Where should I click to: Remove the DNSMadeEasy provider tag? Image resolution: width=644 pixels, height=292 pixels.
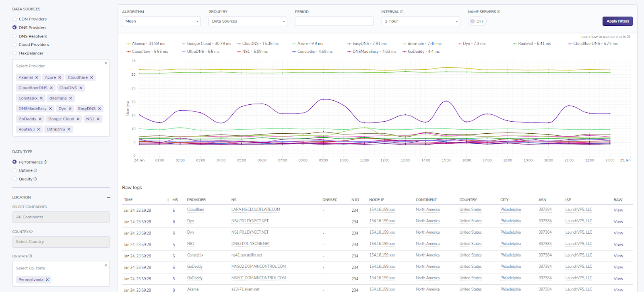[x=50, y=109]
